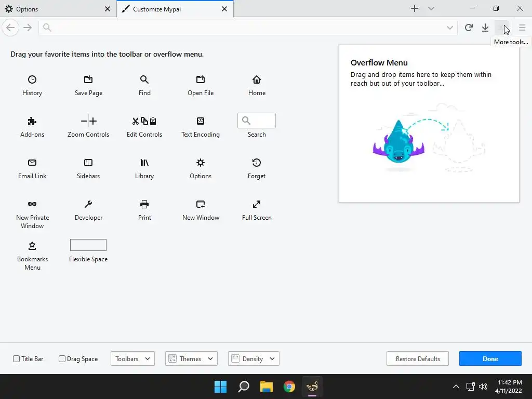This screenshot has width=532, height=399.
Task: Click the Save Page icon
Action: pyautogui.click(x=88, y=79)
